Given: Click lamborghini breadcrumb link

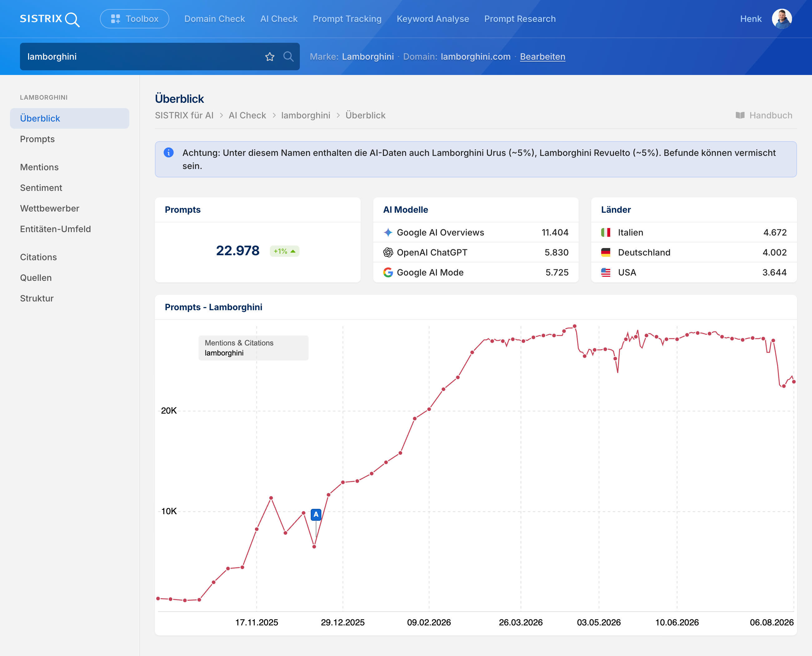Looking at the screenshot, I should click(x=306, y=115).
